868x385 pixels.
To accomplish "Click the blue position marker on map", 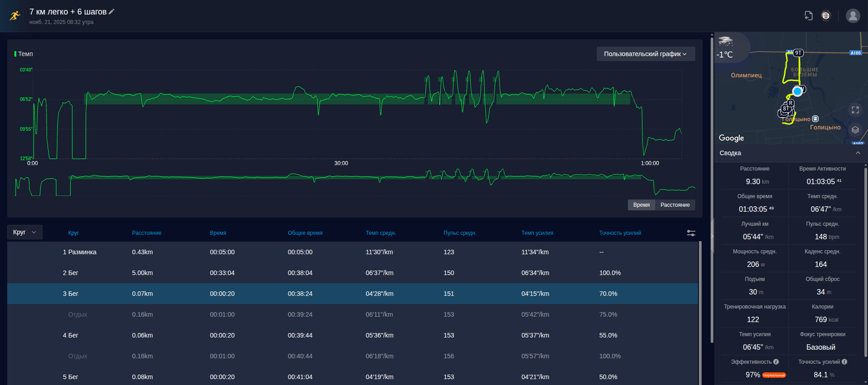I will pos(797,91).
